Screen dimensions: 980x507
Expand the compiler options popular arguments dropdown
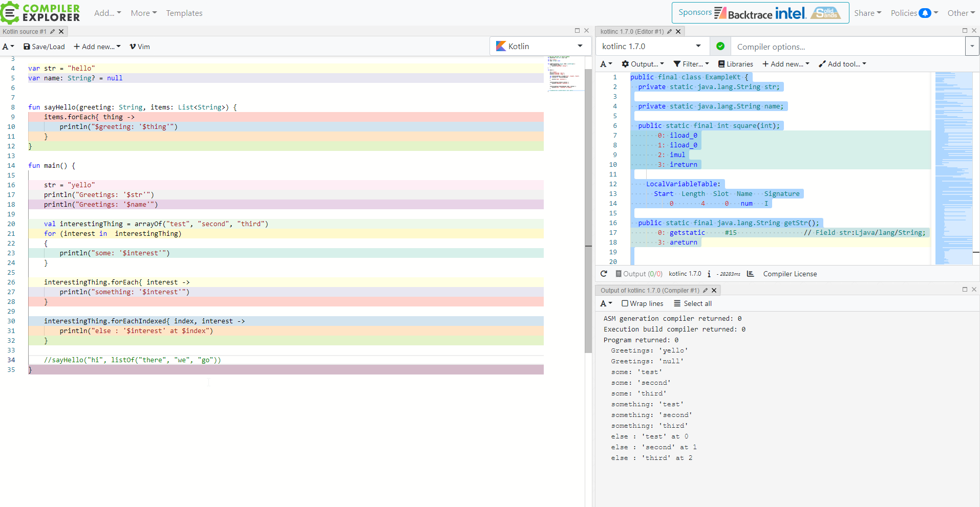[x=972, y=46]
